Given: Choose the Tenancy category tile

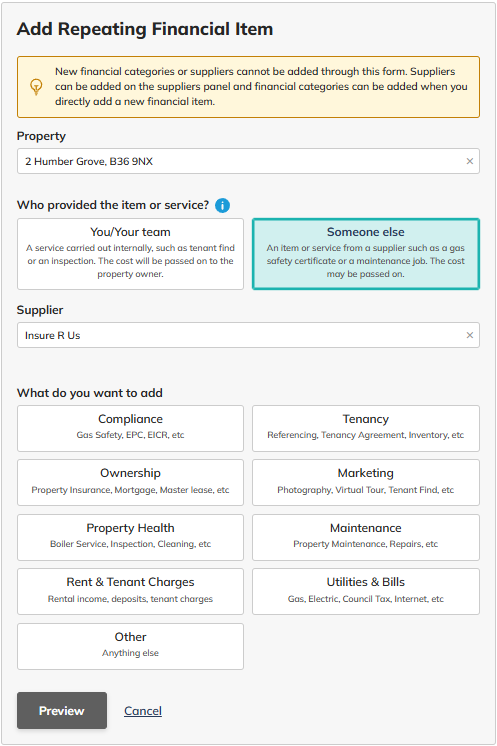Looking at the screenshot, I should click(x=366, y=428).
